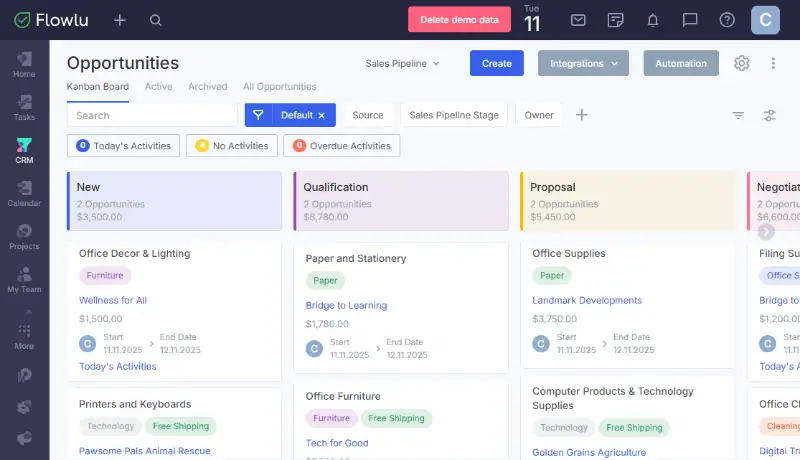Open the pipeline settings gear
This screenshot has height=460, width=800.
tap(741, 63)
